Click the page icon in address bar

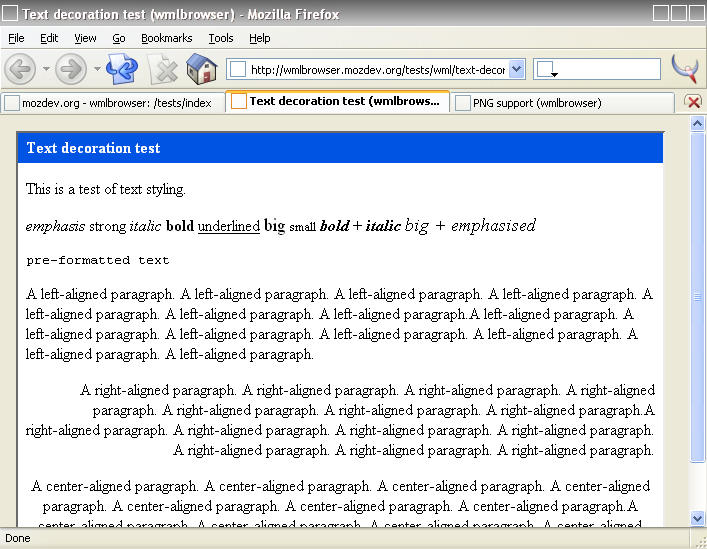pos(238,69)
